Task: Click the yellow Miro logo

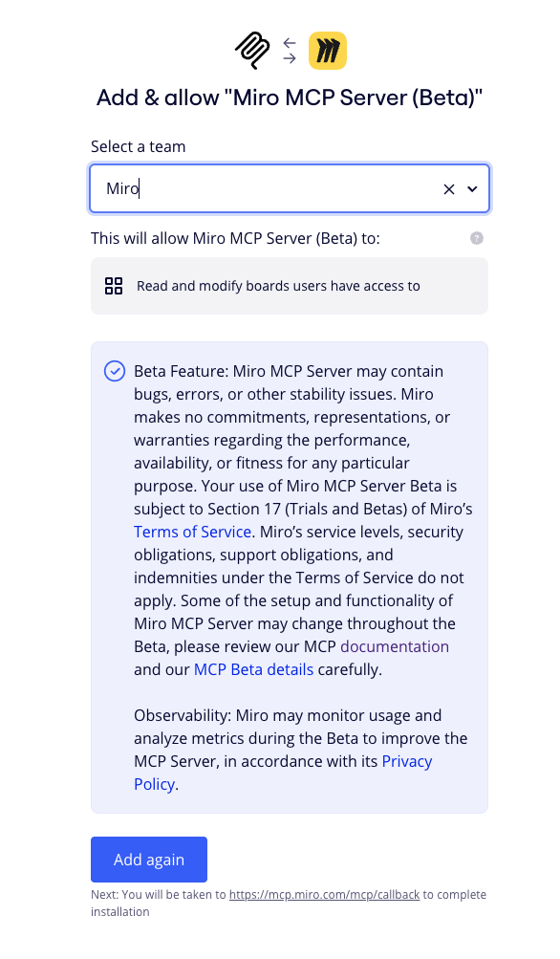Action: [x=328, y=49]
